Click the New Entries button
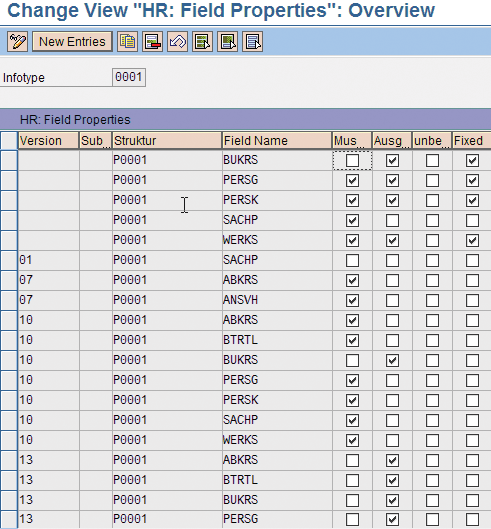The width and height of the screenshot is (491, 529). point(72,42)
